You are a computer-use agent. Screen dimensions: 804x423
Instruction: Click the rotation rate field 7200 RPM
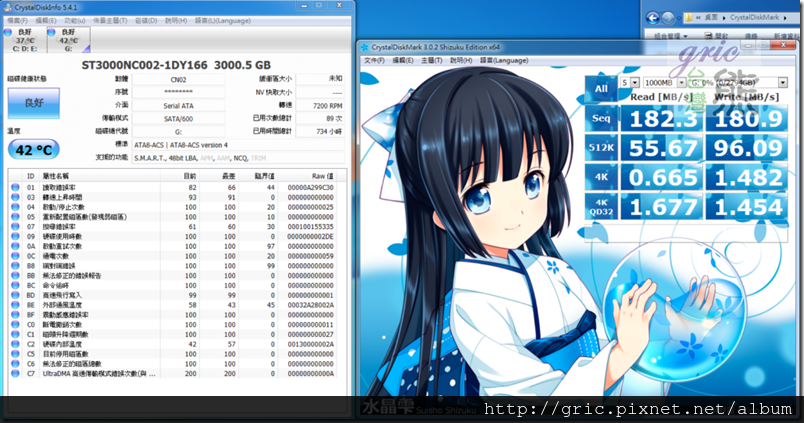tap(320, 106)
